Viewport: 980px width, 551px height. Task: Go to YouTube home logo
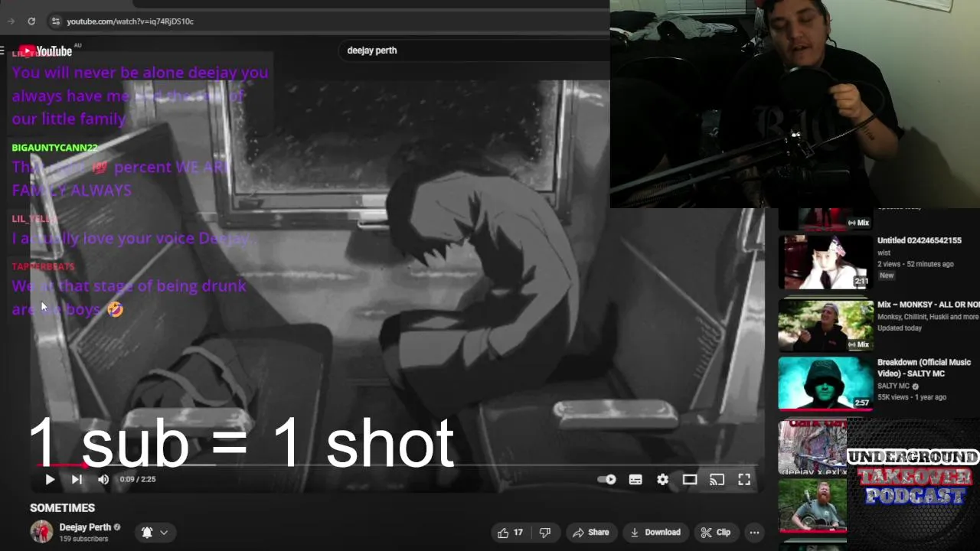click(x=46, y=51)
